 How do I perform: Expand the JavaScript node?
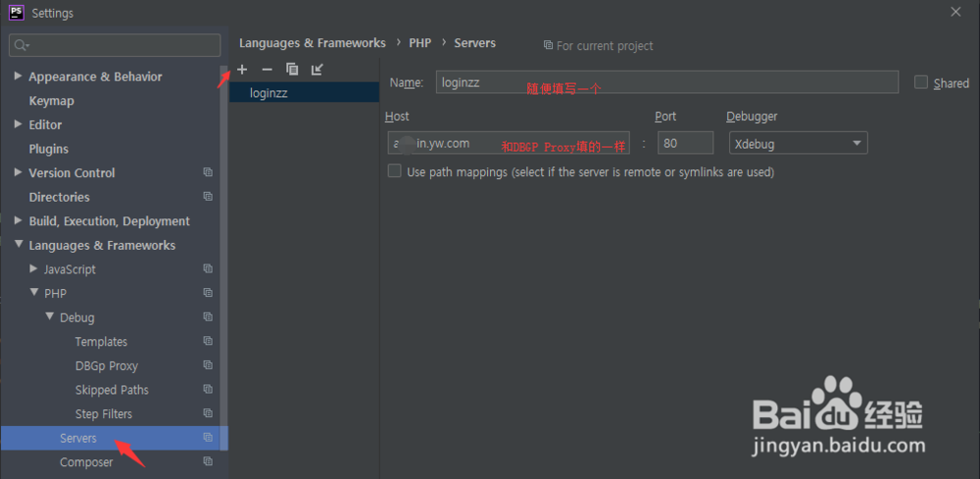[x=33, y=268]
